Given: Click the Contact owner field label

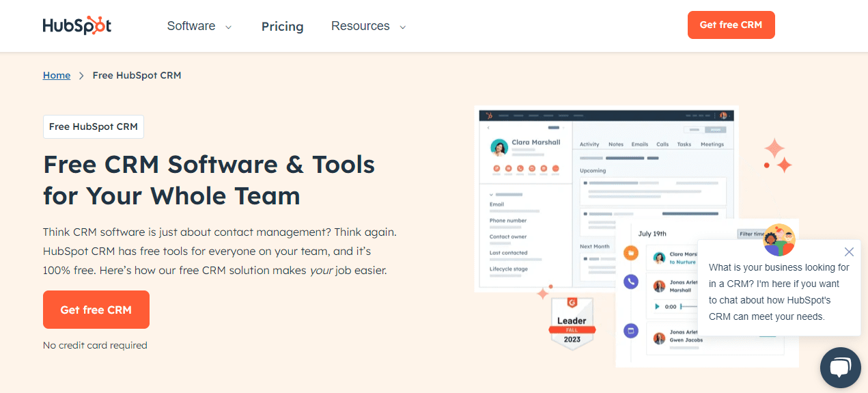Looking at the screenshot, I should click(x=508, y=236).
